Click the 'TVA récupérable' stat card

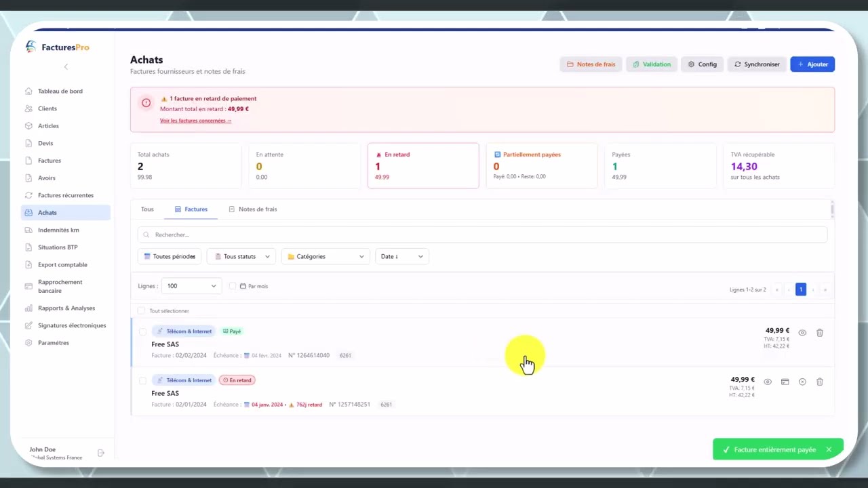[x=779, y=165]
